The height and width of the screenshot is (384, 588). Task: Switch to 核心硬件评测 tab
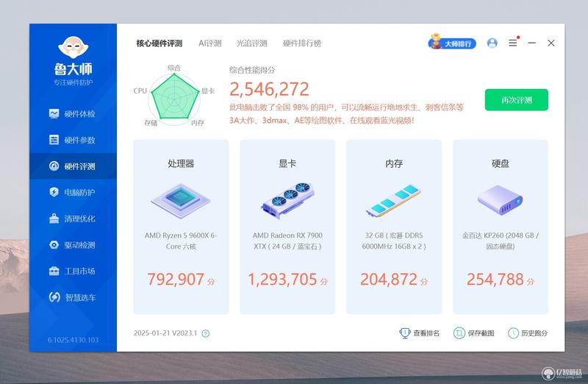point(159,43)
